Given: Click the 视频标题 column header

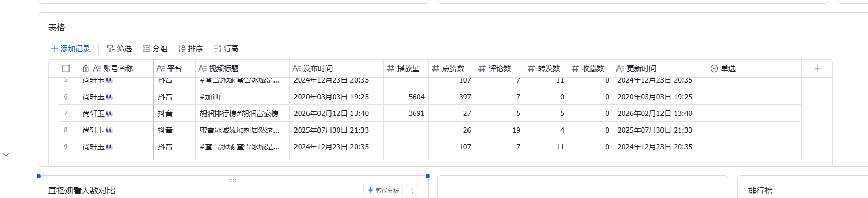Looking at the screenshot, I should tap(243, 68).
